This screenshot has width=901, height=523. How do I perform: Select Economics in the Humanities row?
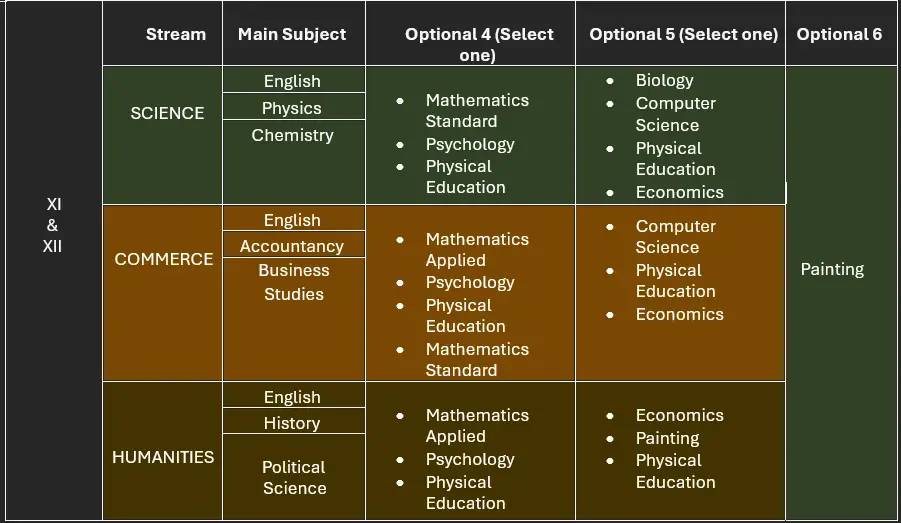679,415
